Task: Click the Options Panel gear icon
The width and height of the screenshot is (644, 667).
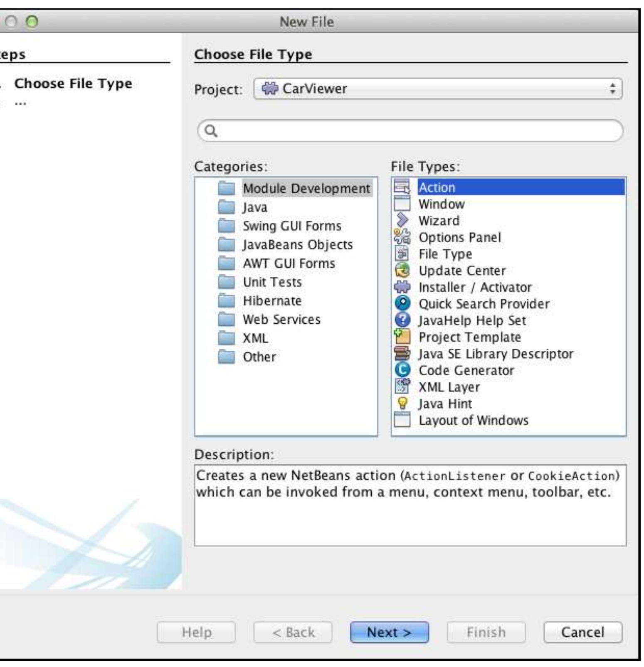Action: coord(402,237)
